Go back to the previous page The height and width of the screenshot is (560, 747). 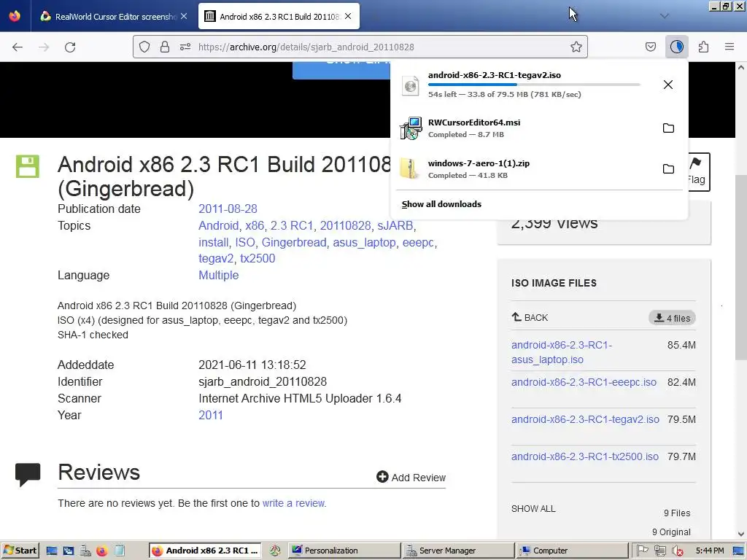[x=18, y=47]
